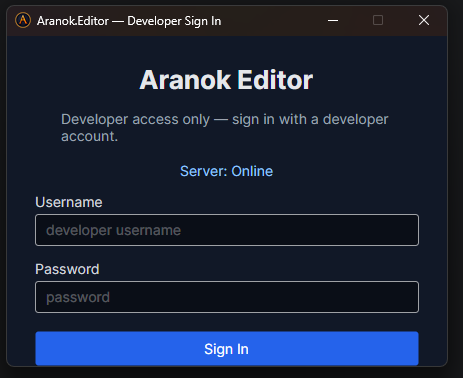The height and width of the screenshot is (378, 463).
Task: Close the Developer Sign In window
Action: [424, 20]
